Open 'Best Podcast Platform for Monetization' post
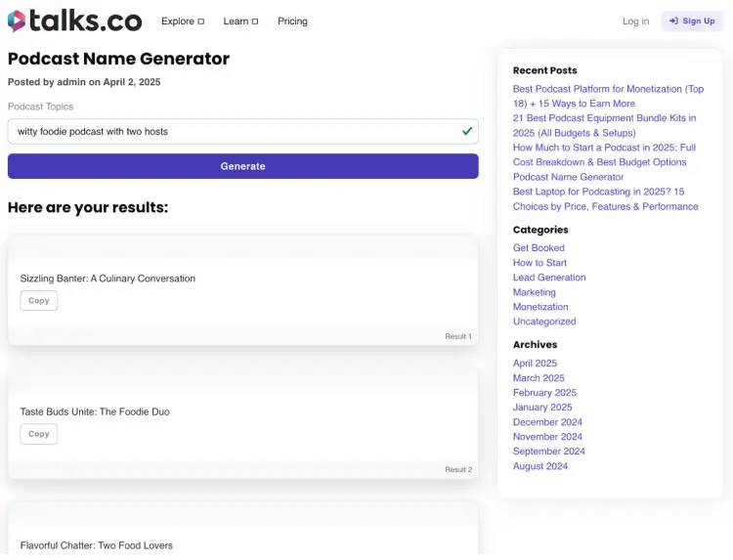This screenshot has height=560, width=733. point(608,96)
